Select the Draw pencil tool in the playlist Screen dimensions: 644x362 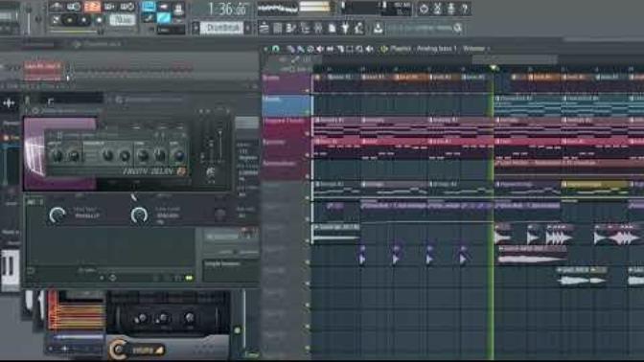[290, 49]
